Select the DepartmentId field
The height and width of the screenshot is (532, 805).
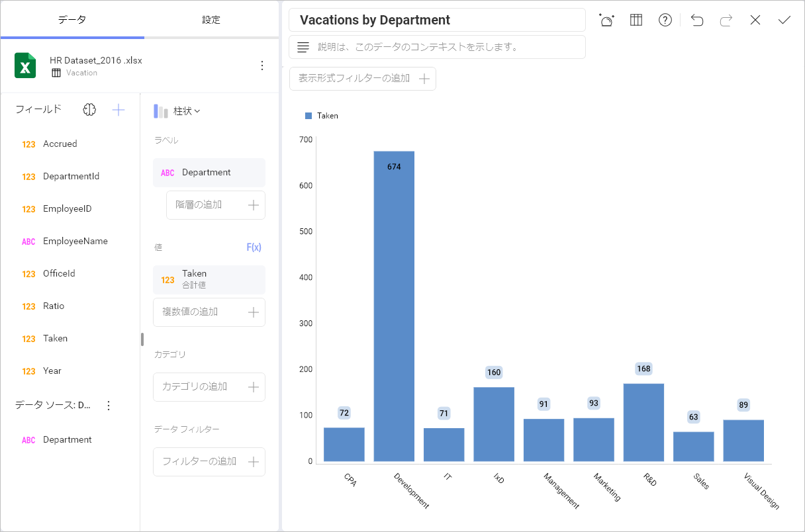(x=70, y=177)
